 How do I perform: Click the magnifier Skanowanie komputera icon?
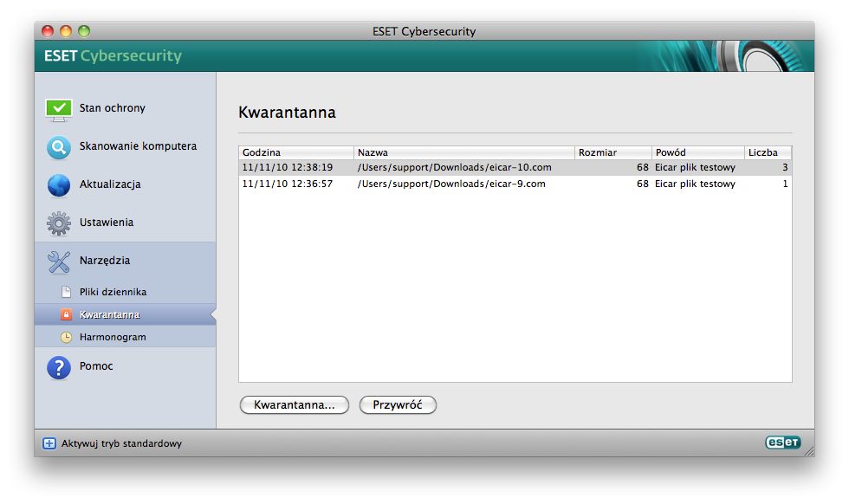[x=59, y=147]
